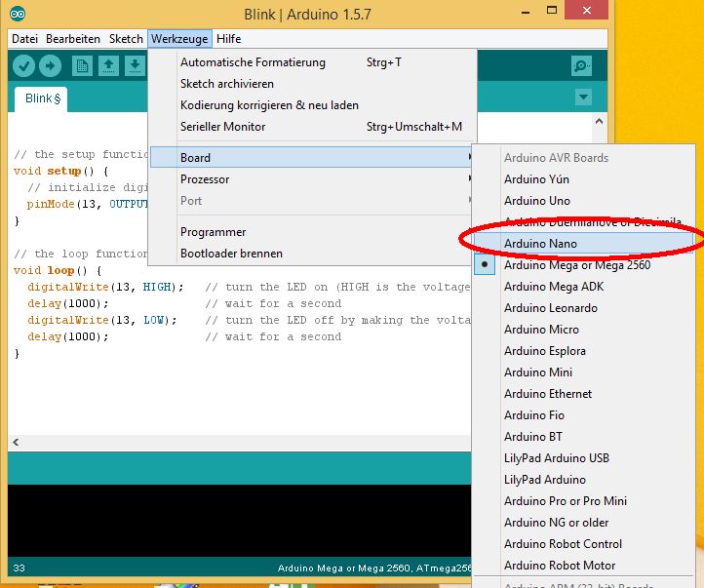
Task: Create a new sketch via toolbar icon
Action: click(82, 66)
